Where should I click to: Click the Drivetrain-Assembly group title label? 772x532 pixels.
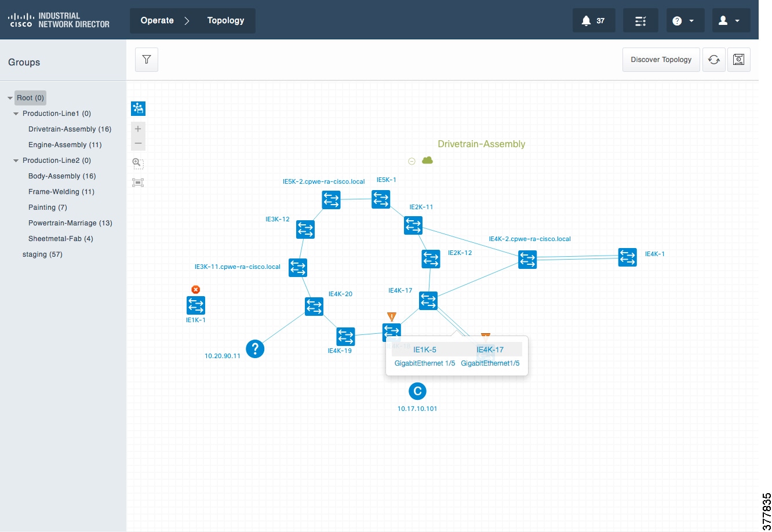tap(482, 144)
